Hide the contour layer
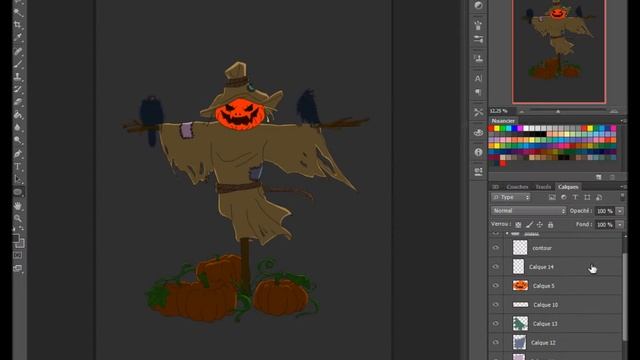Screen dimensions: 640x360 coord(496,248)
